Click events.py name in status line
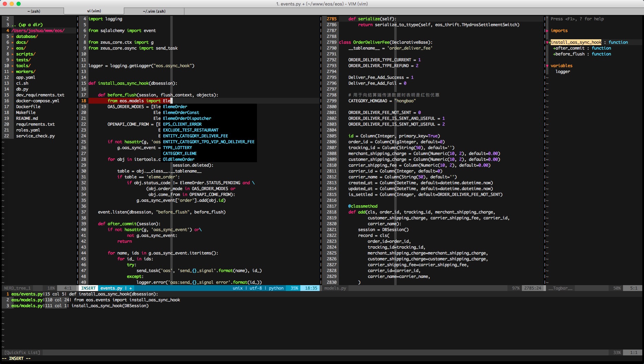The height and width of the screenshot is (364, 644). (x=111, y=288)
